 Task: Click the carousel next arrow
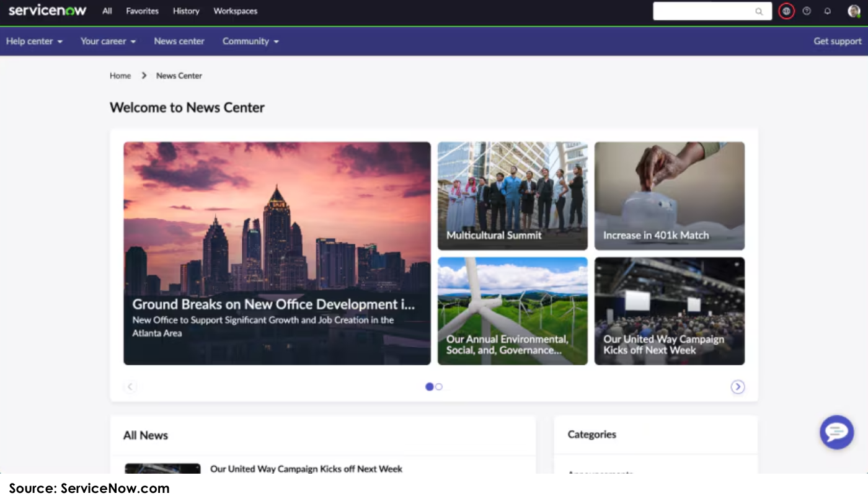738,386
